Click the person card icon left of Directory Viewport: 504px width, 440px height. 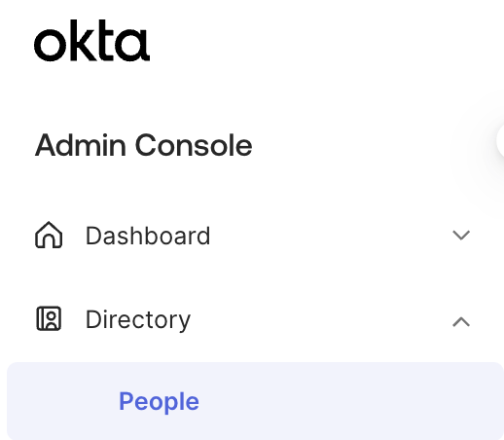coord(49,318)
